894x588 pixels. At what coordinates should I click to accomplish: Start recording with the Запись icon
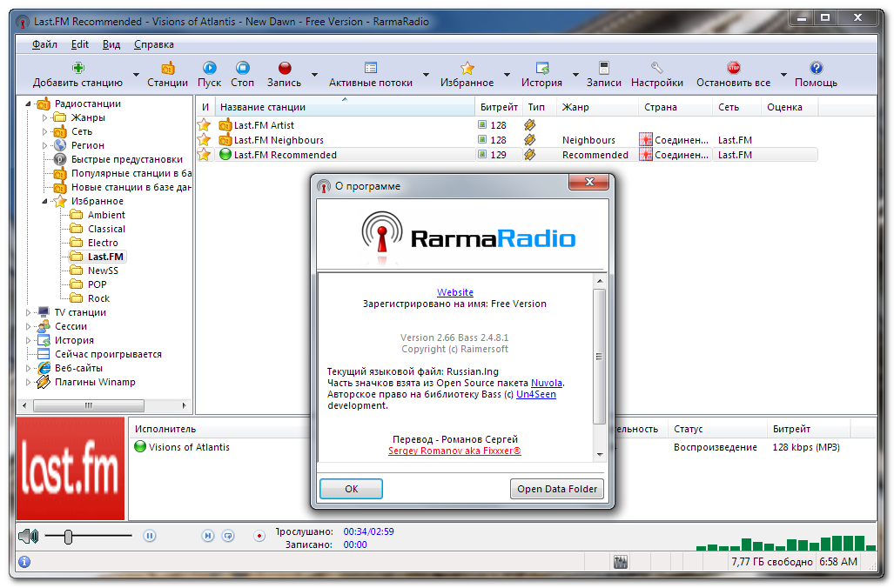click(285, 69)
